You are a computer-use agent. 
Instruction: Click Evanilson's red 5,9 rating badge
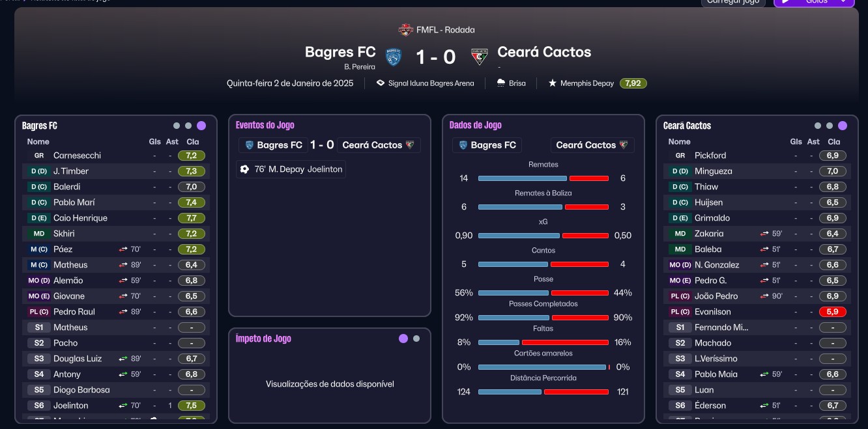pos(832,312)
